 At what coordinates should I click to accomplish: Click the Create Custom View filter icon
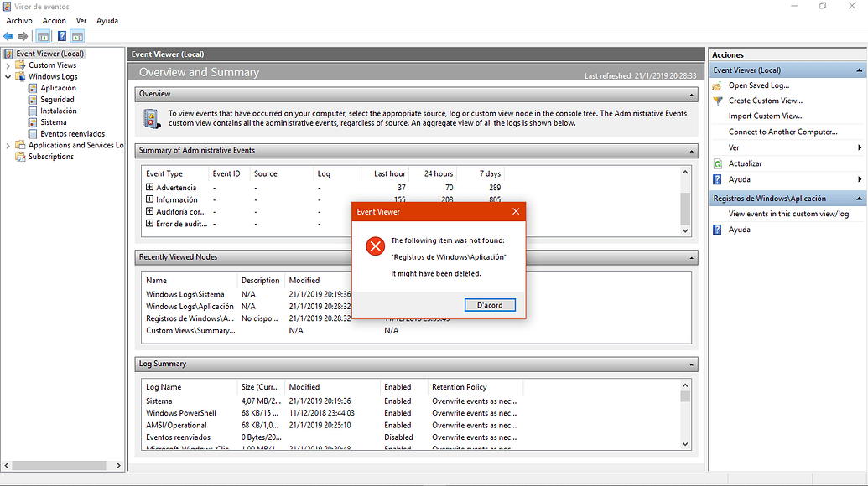717,101
